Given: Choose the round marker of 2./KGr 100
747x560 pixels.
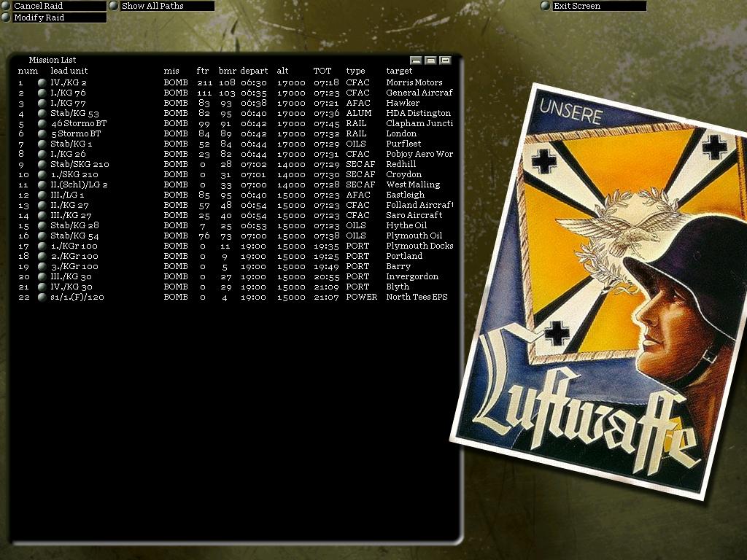Looking at the screenshot, I should tap(42, 256).
